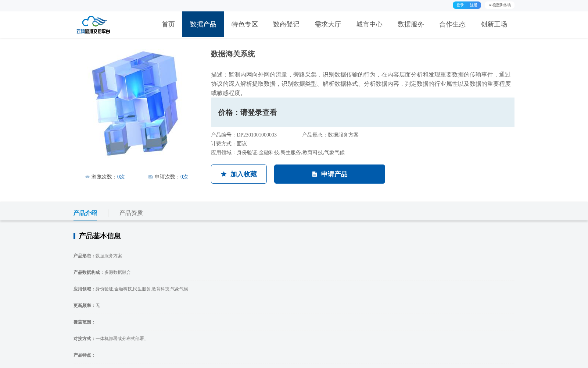This screenshot has height=368, width=588.
Task: Click the 覆盖范围 label
Action: pos(85,322)
